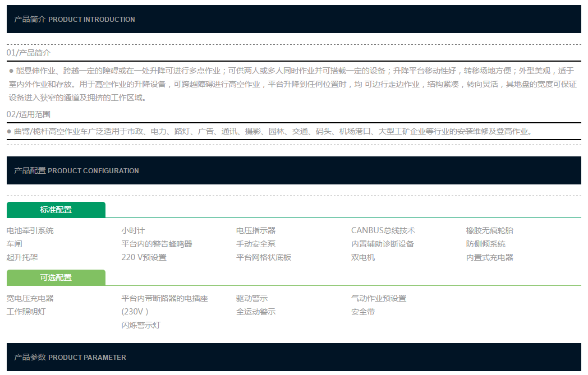Click the 01/产品简介 section heading
Image resolution: width=588 pixels, height=375 pixels.
pyautogui.click(x=29, y=53)
